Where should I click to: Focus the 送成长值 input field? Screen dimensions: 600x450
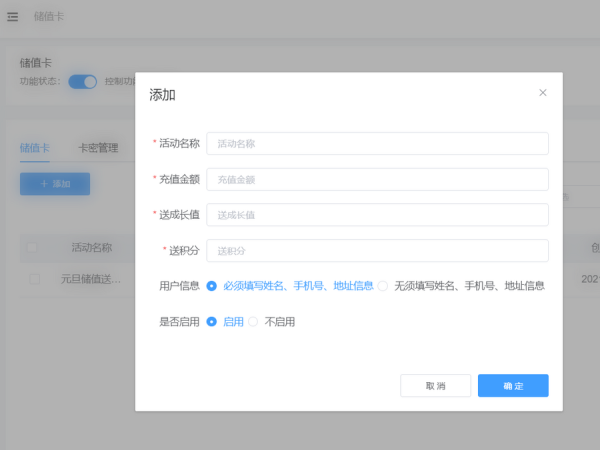coord(377,215)
